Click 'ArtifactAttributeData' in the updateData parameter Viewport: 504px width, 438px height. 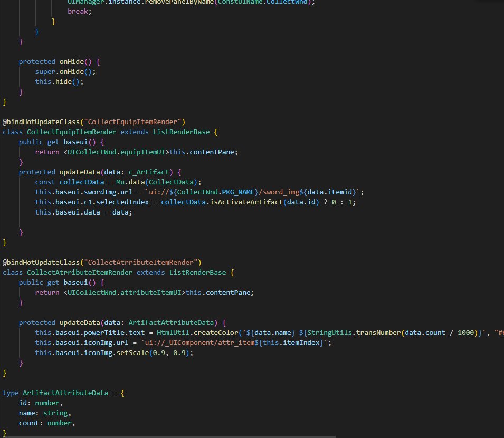pos(171,322)
